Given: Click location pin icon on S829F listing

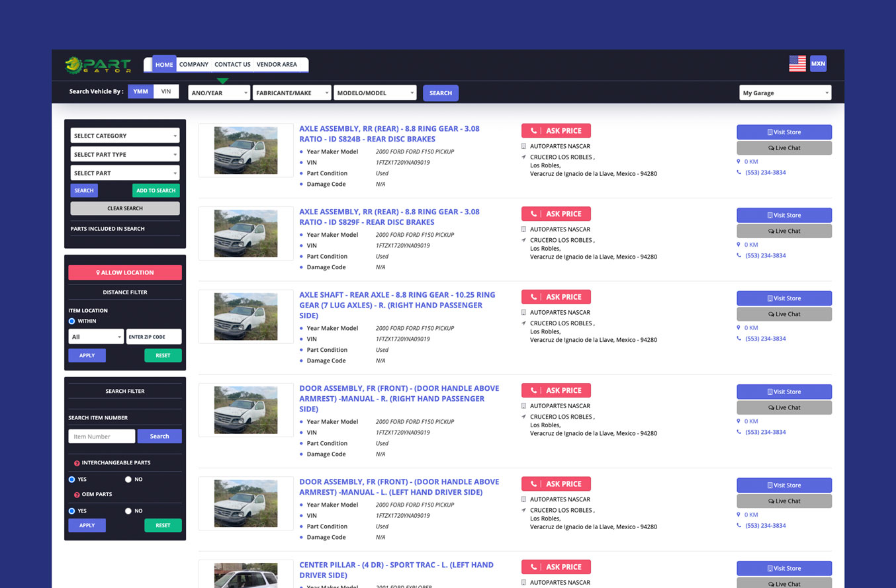Looking at the screenshot, I should click(x=739, y=245).
